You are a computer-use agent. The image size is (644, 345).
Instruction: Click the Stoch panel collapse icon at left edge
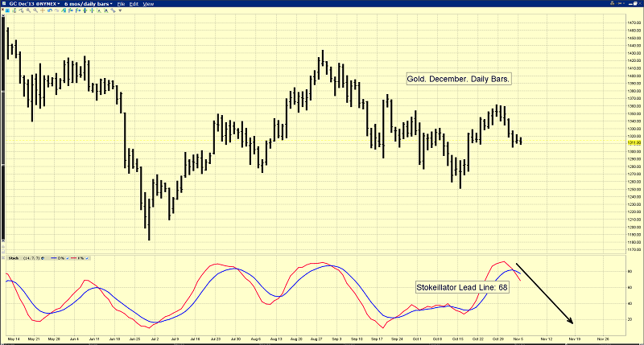[x=3, y=257]
